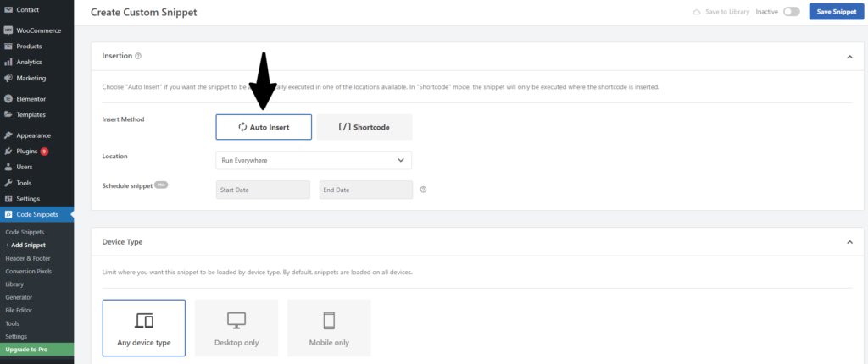Screen dimensions: 868x364
Task: Click the Analytics bar chart icon
Action: 8,62
